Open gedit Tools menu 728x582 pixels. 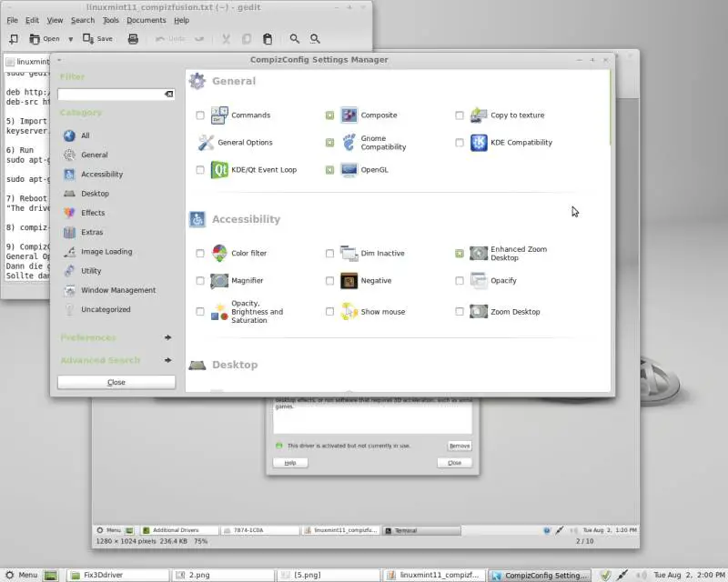tap(110, 20)
